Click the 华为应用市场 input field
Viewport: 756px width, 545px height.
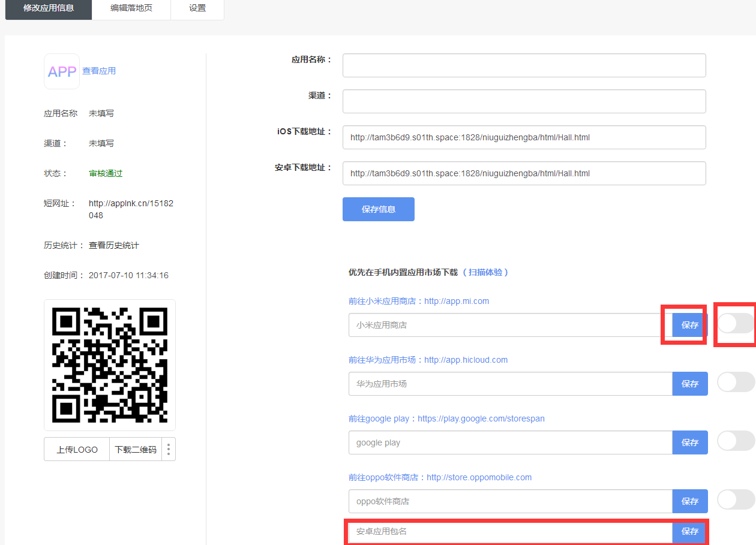click(x=511, y=384)
